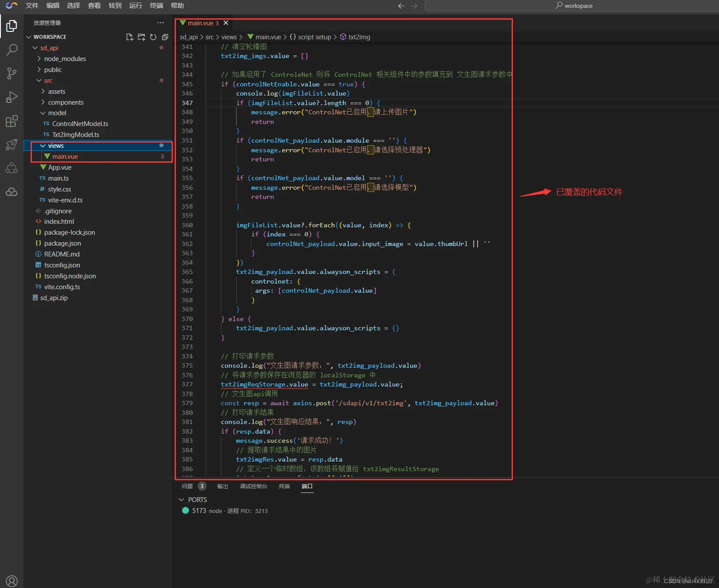Open Txt2ImgModel.ts file
The width and height of the screenshot is (719, 588).
click(76, 135)
